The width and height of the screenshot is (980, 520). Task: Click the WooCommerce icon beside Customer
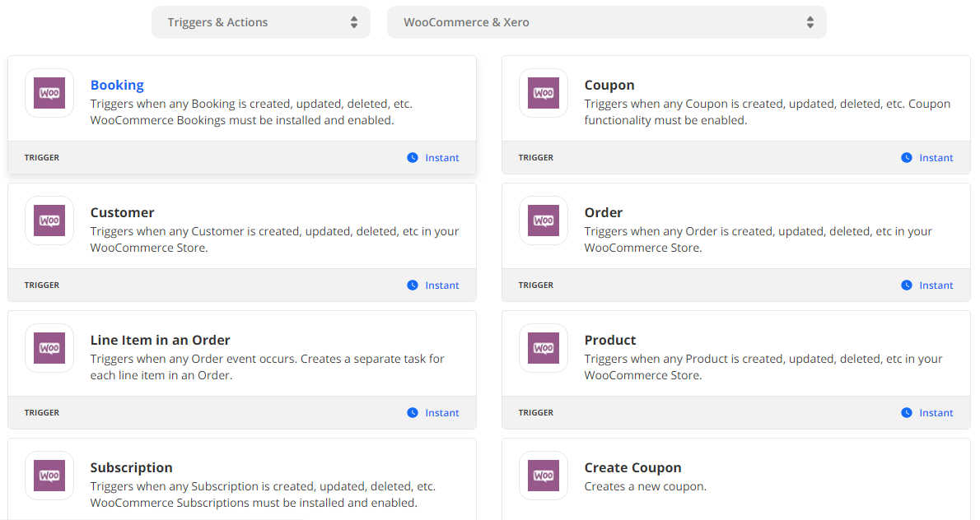click(x=49, y=221)
